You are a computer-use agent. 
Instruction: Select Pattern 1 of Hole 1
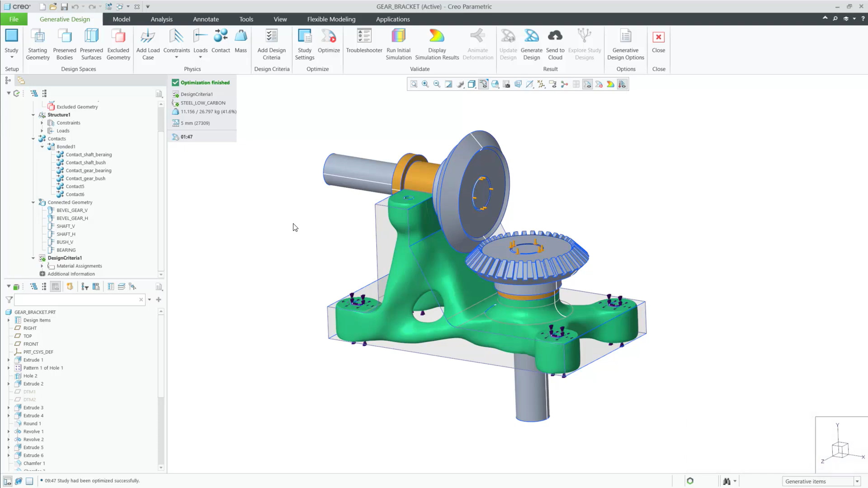43,368
